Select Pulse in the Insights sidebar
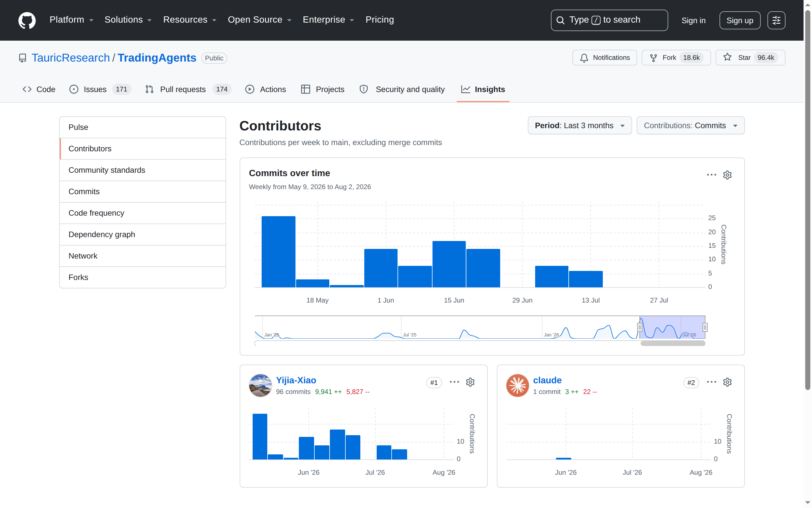Image resolution: width=812 pixels, height=508 pixels. coord(143,127)
